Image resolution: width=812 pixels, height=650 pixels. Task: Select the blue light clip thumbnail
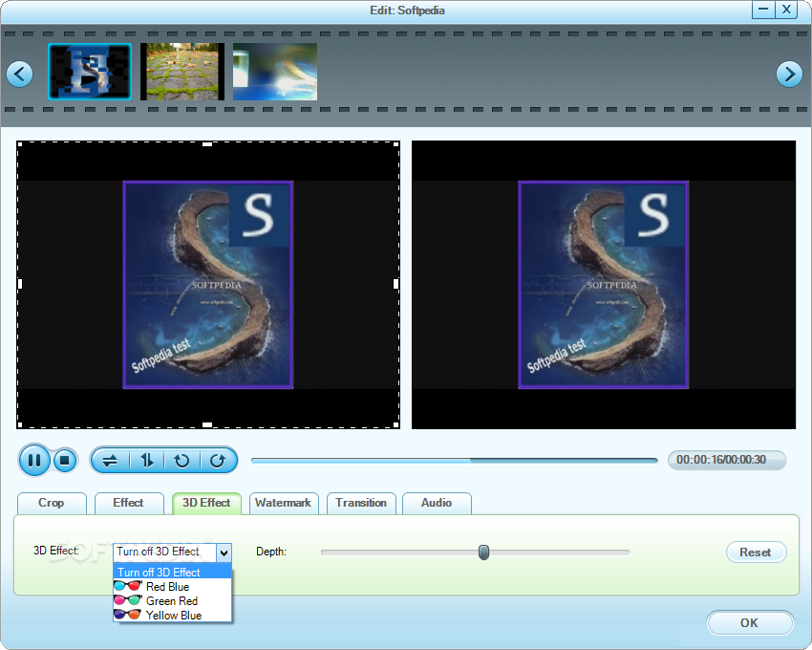point(275,72)
